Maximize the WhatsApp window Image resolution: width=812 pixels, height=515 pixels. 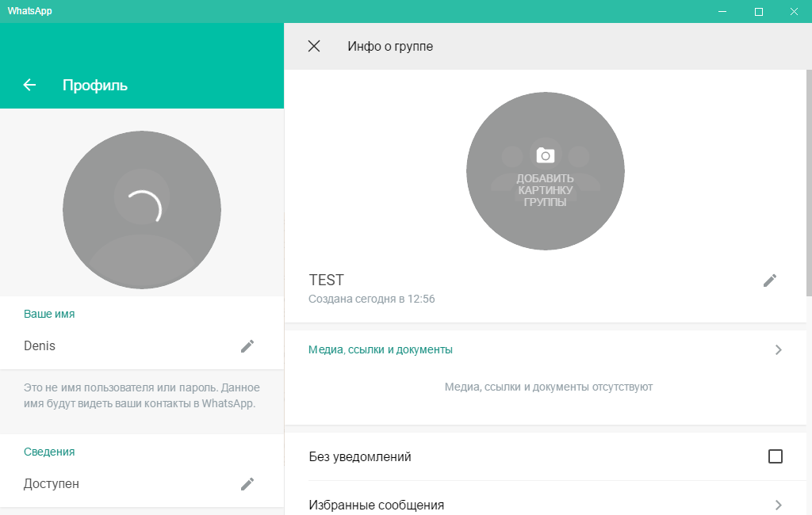pos(759,11)
